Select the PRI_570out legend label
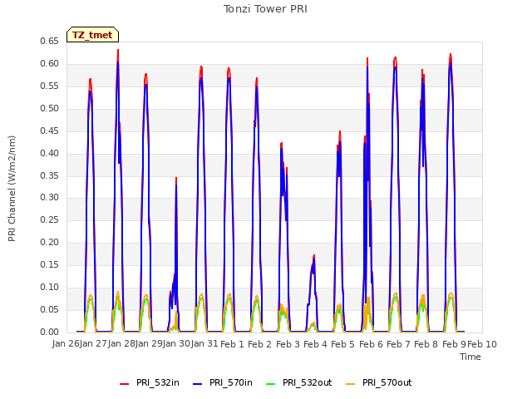Viewport: 532px width, 399px height. 387,382
